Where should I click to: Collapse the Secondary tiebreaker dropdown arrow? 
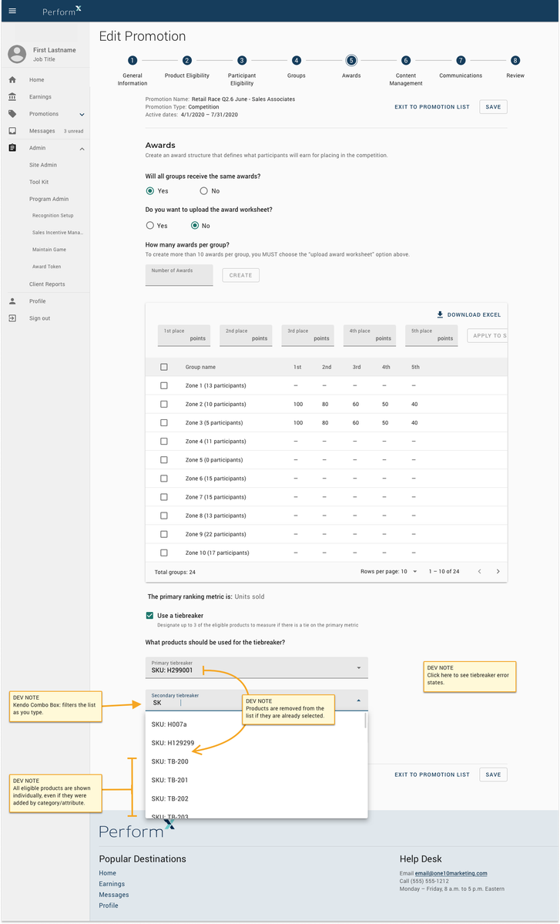click(359, 701)
